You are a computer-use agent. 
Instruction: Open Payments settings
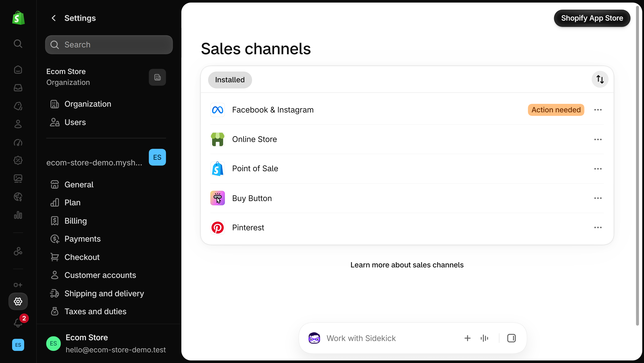(x=106, y=239)
